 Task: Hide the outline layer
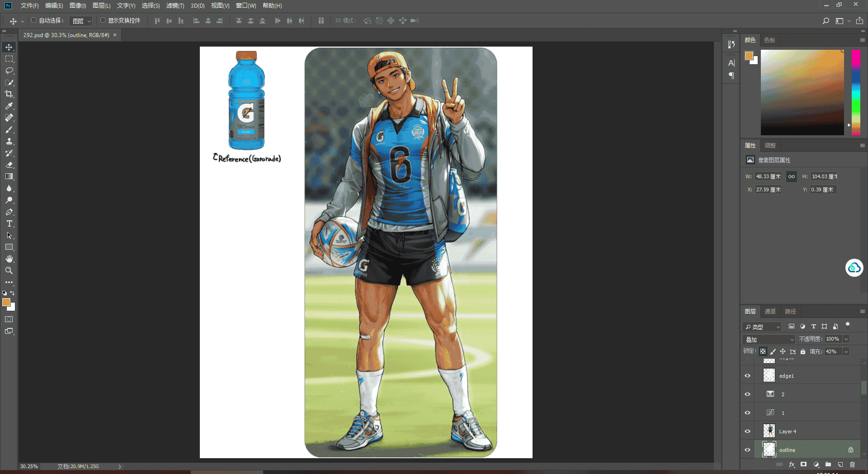tap(747, 450)
